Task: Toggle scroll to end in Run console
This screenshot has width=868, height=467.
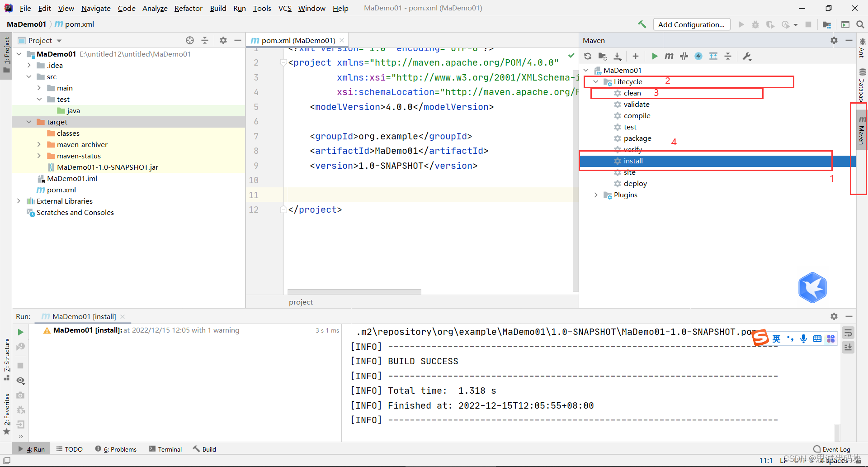Action: [848, 348]
